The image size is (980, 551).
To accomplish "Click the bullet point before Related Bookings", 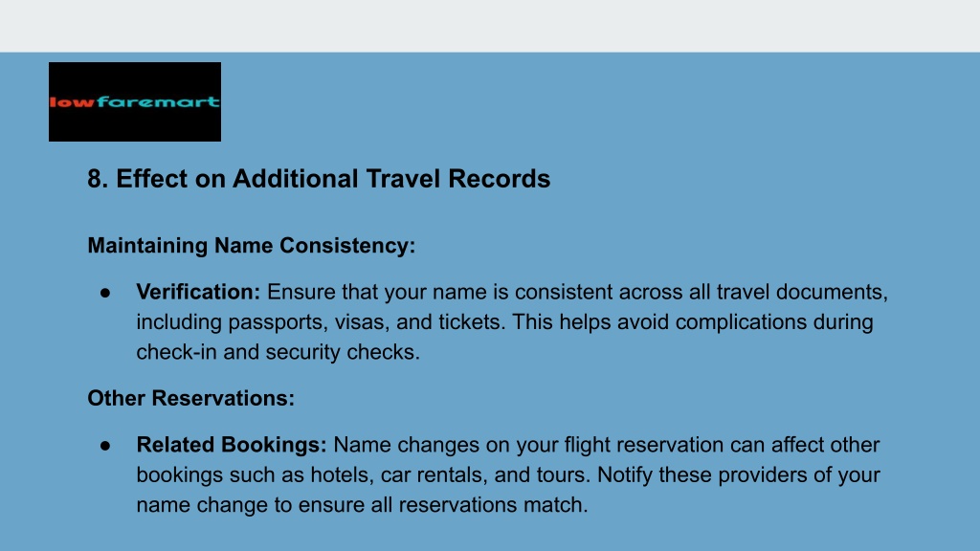I will (x=105, y=446).
